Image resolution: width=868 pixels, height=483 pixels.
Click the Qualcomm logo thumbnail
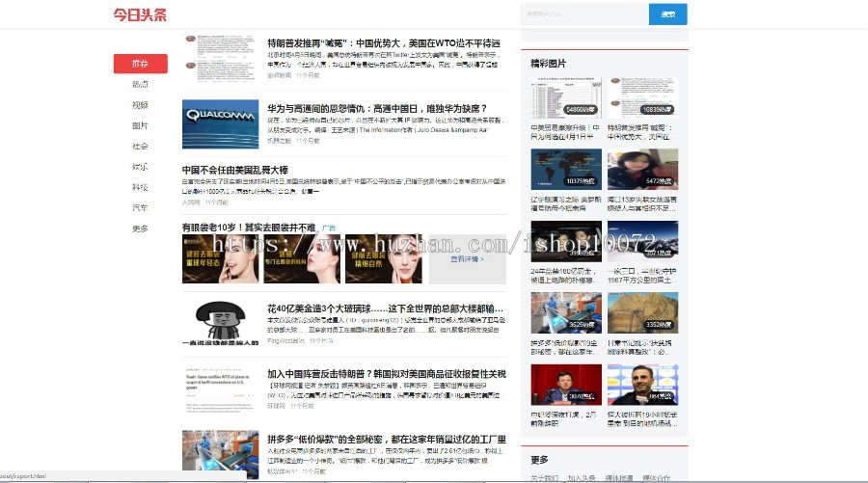220,124
